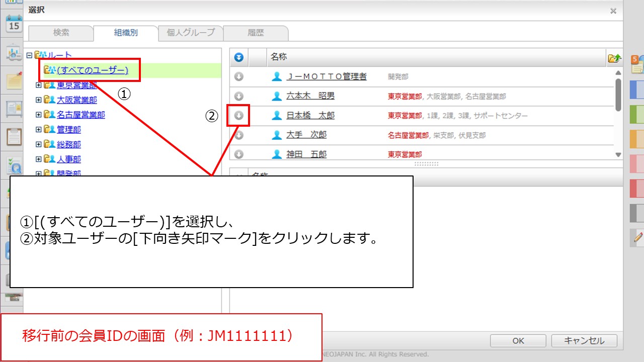The width and height of the screenshot is (644, 362).
Task: Expand the 人事部 tree node
Action: pos(39,159)
